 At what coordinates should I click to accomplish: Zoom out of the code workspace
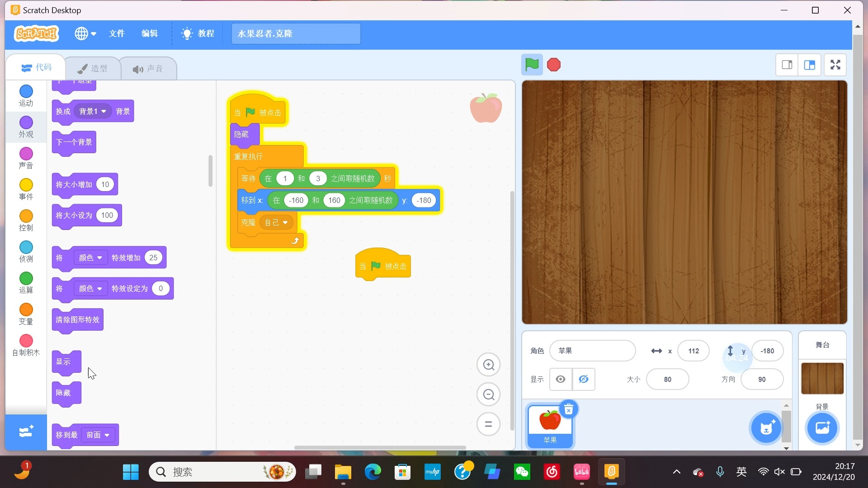[x=488, y=394]
